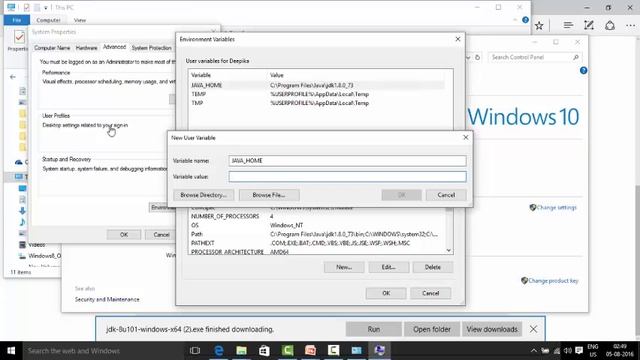This screenshot has width=640, height=360.
Task: Click the green Camtasia icon on taskbar
Action: click(x=287, y=351)
